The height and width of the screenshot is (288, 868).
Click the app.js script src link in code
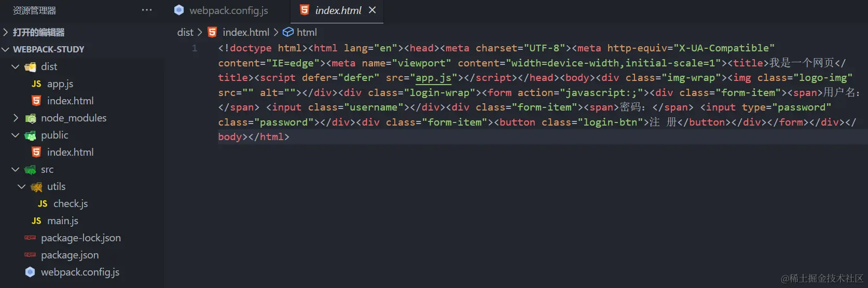[x=434, y=78]
